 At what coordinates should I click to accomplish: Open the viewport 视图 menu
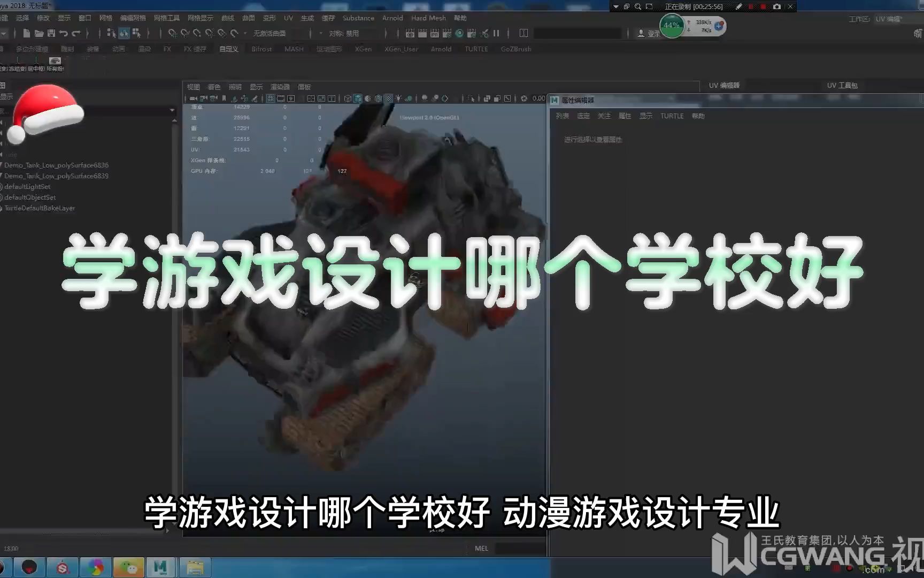[193, 87]
